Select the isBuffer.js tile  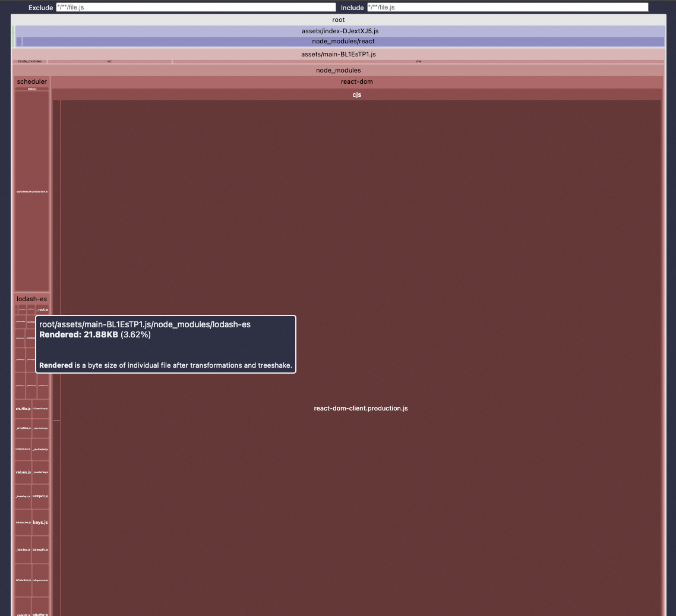tap(40, 607)
